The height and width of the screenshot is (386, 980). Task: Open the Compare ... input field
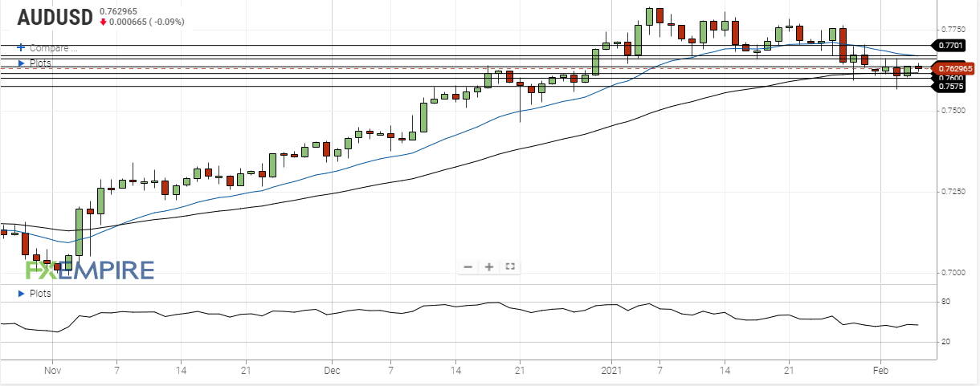pyautogui.click(x=54, y=48)
